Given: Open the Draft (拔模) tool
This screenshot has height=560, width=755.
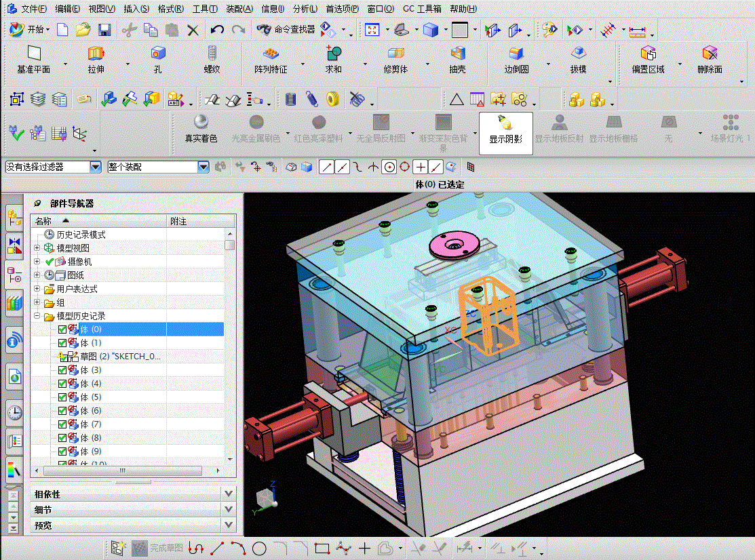Looking at the screenshot, I should pos(578,60).
